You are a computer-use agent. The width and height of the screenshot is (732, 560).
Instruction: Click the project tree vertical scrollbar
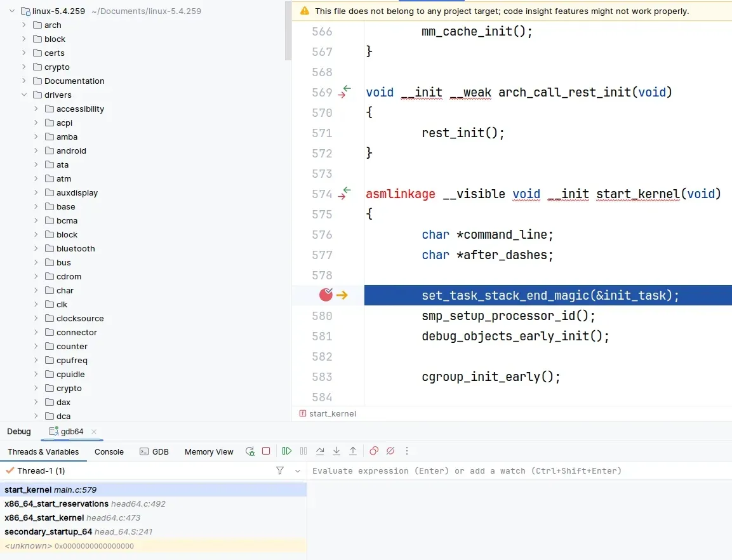click(288, 31)
